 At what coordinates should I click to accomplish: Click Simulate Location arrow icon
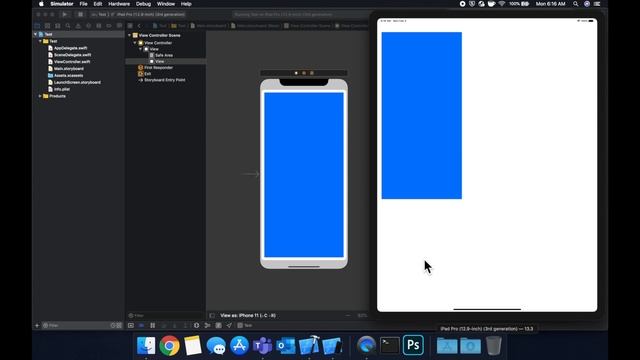[x=229, y=325]
